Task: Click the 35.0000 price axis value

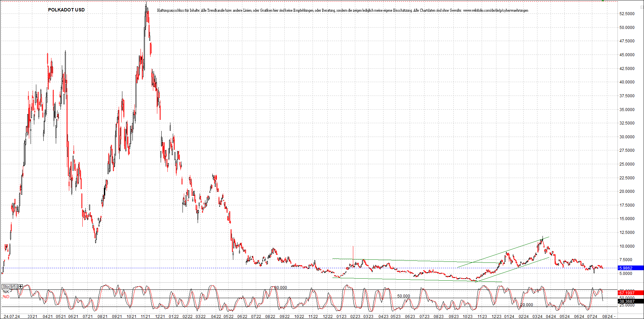Action: [627, 110]
